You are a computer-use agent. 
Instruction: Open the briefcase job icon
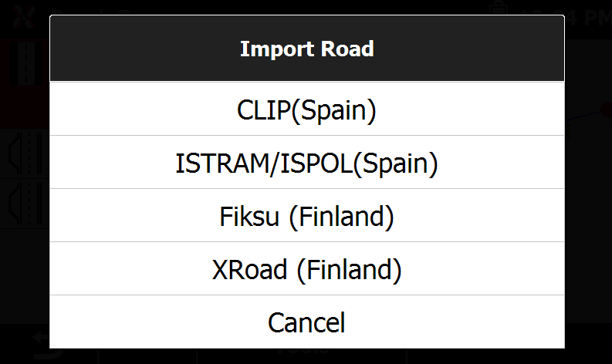pyautogui.click(x=499, y=8)
